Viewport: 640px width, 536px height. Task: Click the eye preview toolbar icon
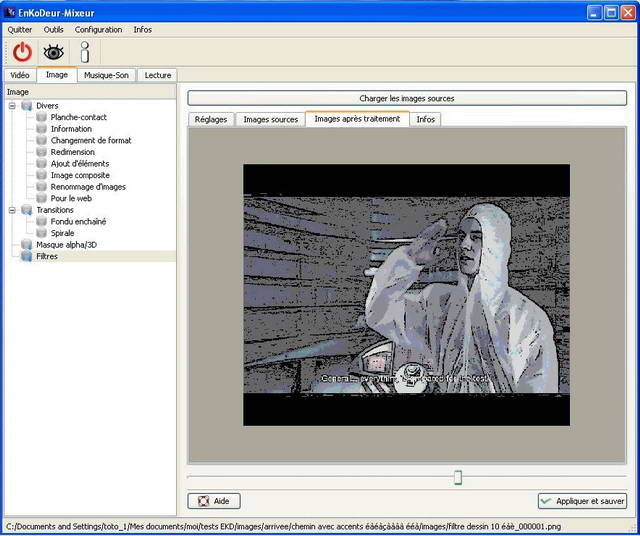[x=53, y=52]
